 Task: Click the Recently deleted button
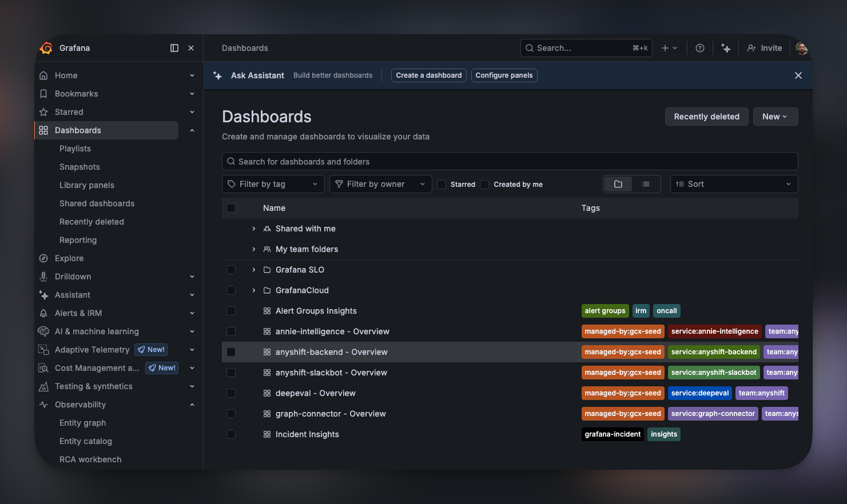coord(707,117)
